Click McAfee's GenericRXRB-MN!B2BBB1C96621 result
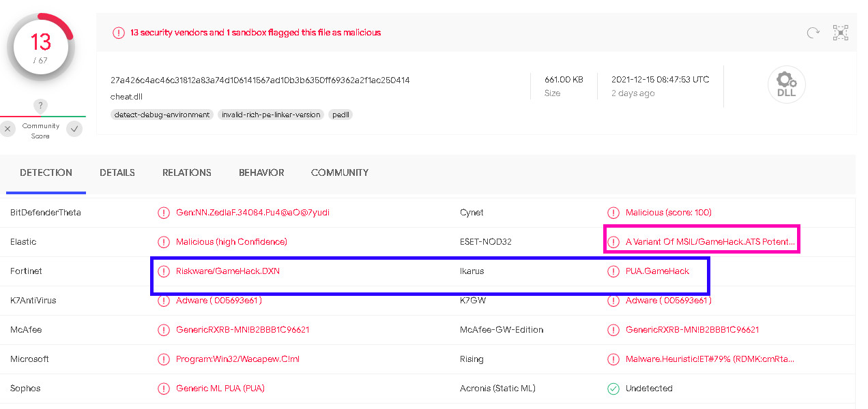Image resolution: width=868 pixels, height=409 pixels. 243,330
